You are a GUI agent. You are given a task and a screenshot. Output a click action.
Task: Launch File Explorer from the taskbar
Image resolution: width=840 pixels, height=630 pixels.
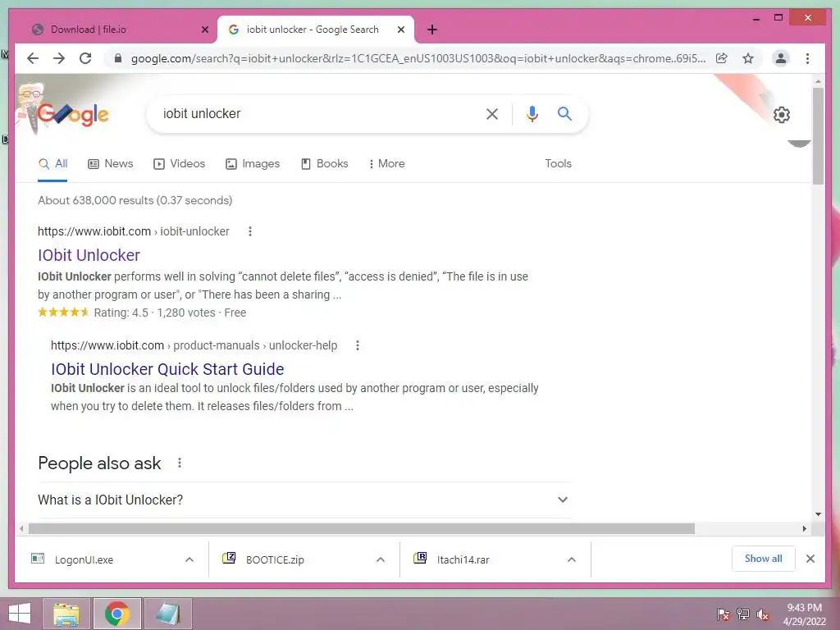point(66,614)
